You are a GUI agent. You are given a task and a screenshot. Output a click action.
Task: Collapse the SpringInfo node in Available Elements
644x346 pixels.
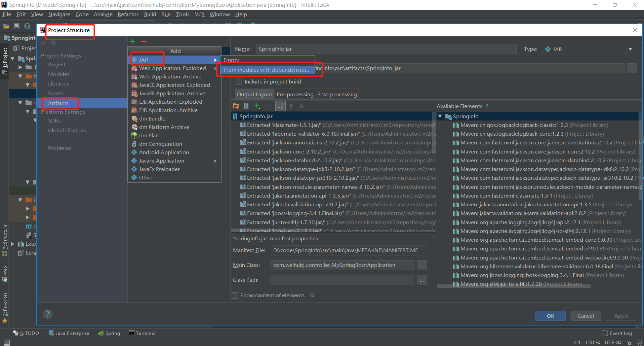click(x=440, y=116)
